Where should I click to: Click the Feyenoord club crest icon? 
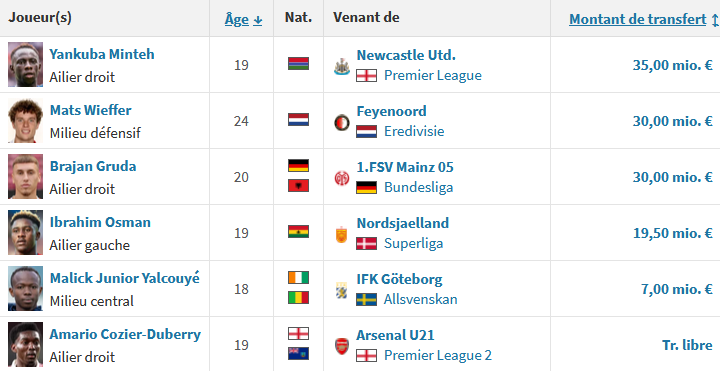pyautogui.click(x=342, y=123)
